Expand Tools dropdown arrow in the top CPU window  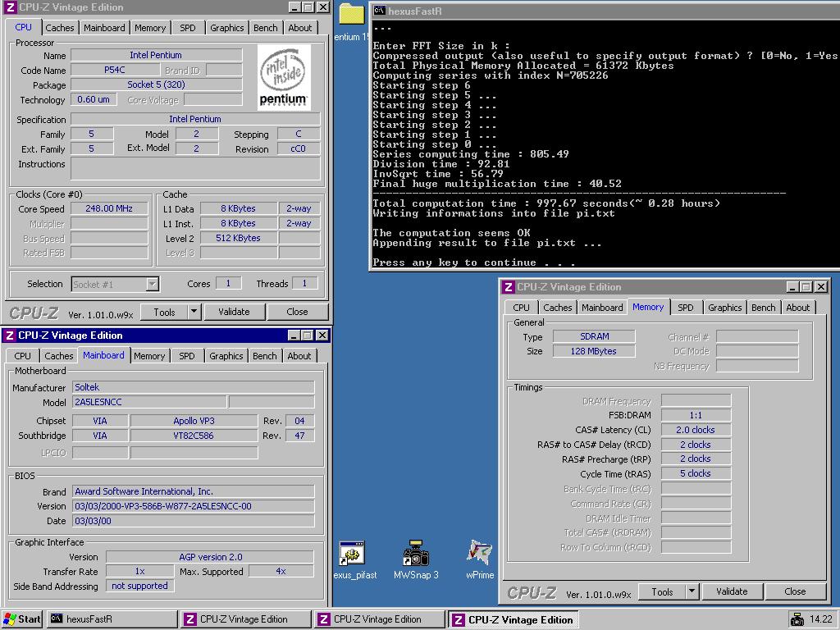(x=194, y=312)
